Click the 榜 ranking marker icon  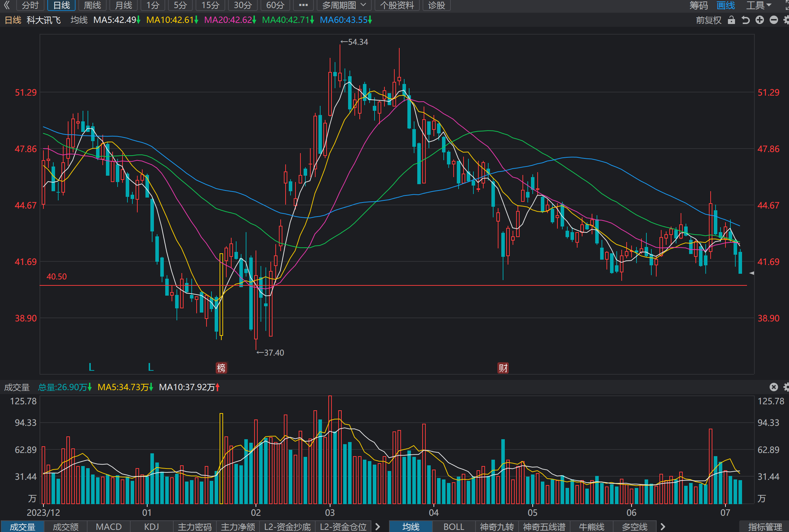pos(221,368)
